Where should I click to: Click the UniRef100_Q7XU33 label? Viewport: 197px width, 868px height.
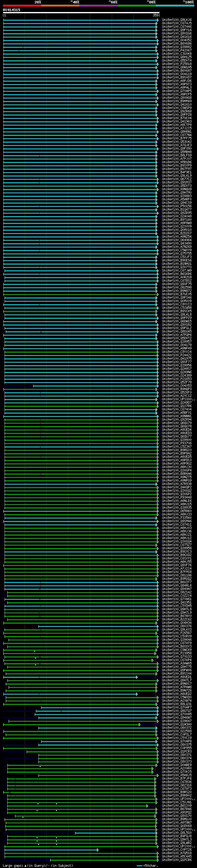[x=177, y=656]
